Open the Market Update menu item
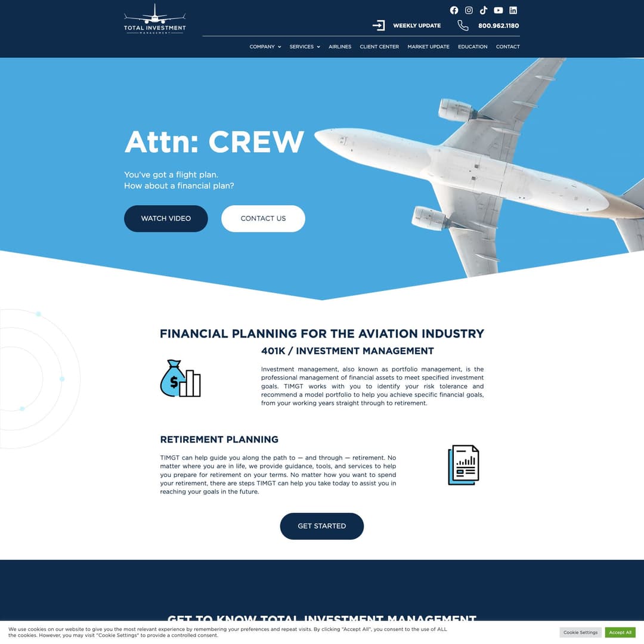The width and height of the screenshot is (644, 644). (x=428, y=47)
